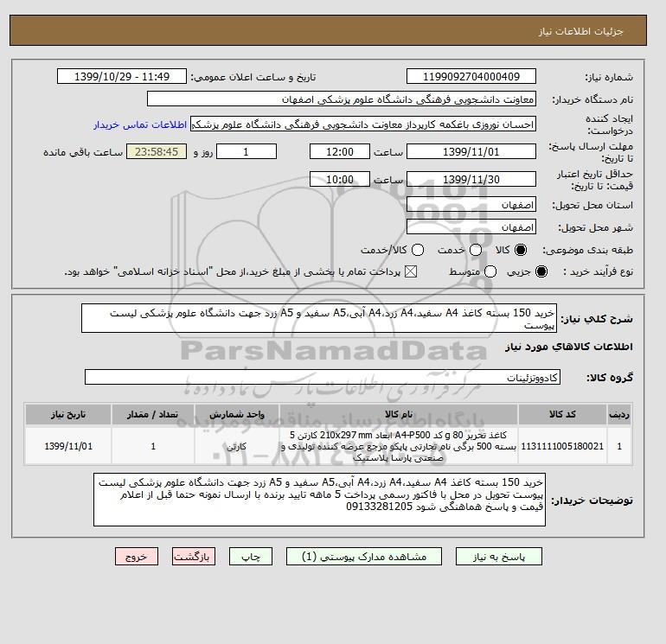Click the بازگشت back button
666x644 pixels.
pos(194,556)
